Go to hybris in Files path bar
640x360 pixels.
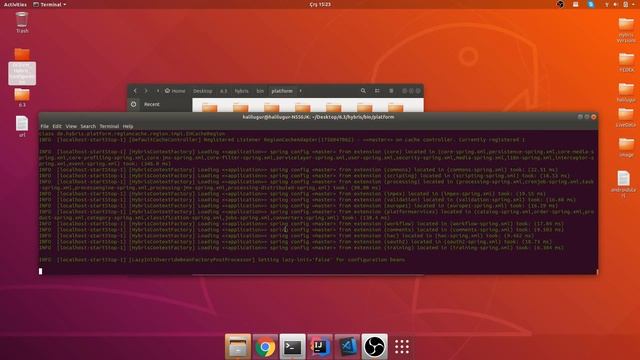[x=241, y=91]
